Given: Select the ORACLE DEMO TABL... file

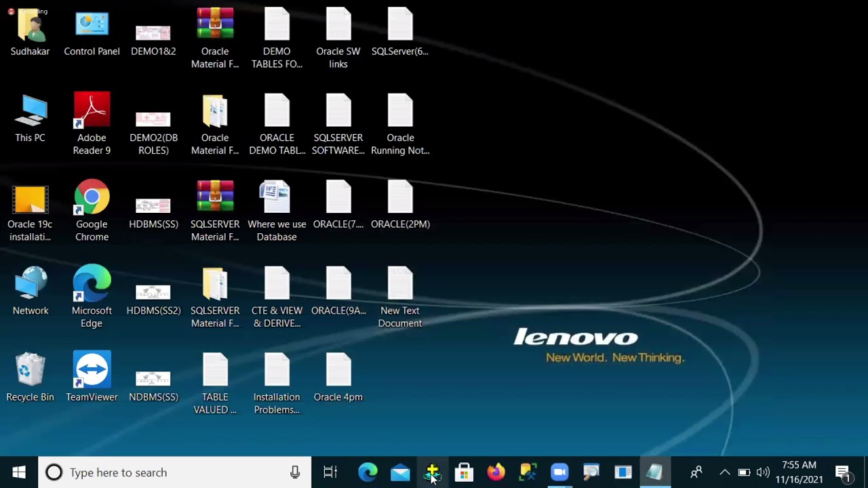Looking at the screenshot, I should (x=277, y=125).
